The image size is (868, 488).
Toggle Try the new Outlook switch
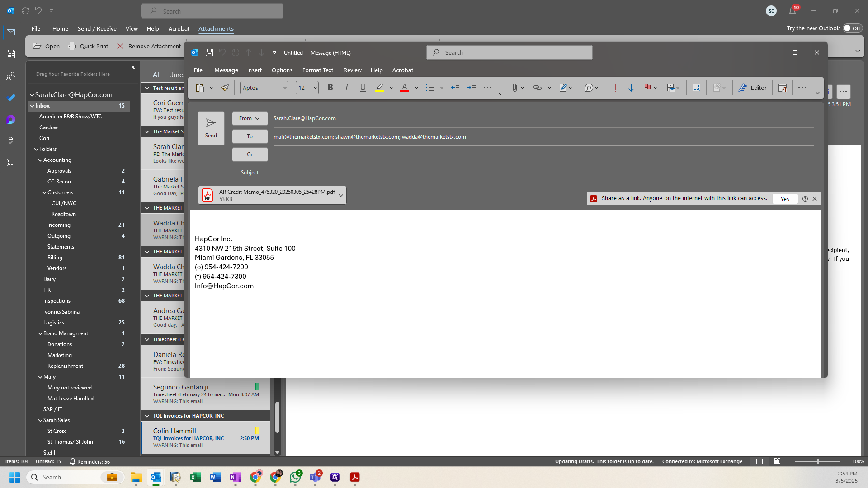(853, 28)
